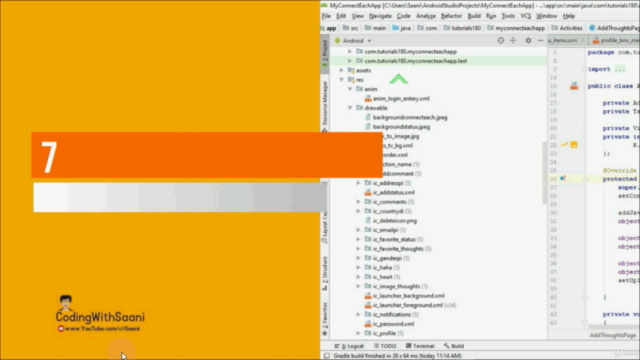This screenshot has height=360, width=640.
Task: Open the TODO tool window
Action: click(385, 346)
